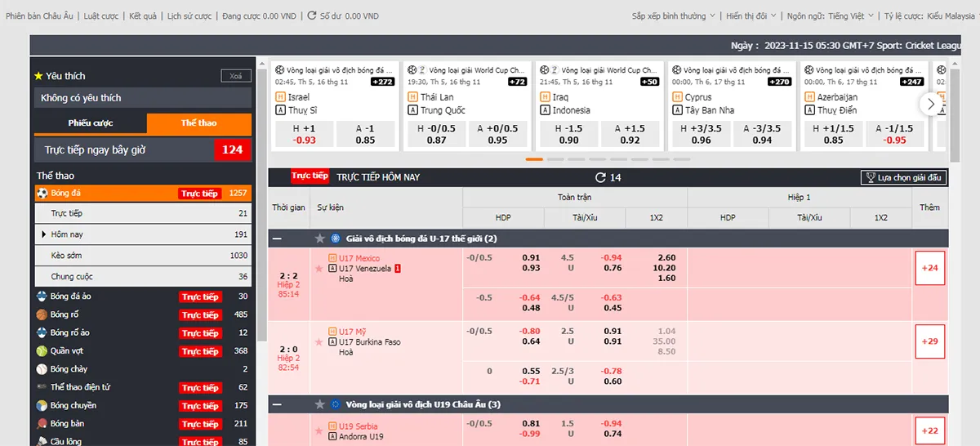This screenshot has width=980, height=446.
Task: Open the Sắp xếp bình thường dropdown
Action: [674, 16]
